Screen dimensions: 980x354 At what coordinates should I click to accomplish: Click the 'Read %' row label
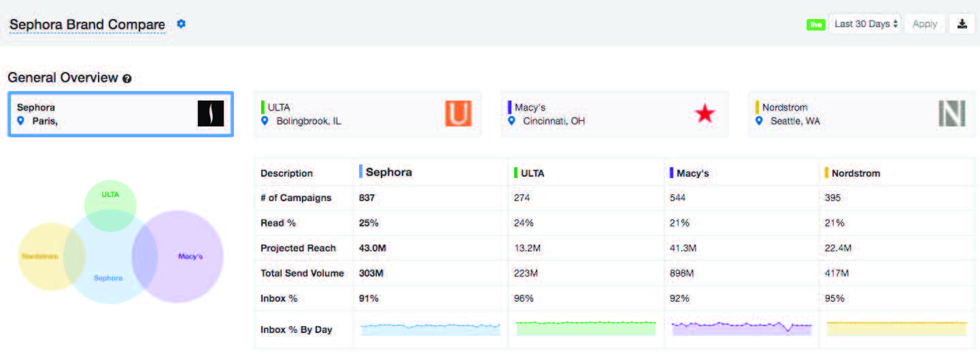coord(277,223)
